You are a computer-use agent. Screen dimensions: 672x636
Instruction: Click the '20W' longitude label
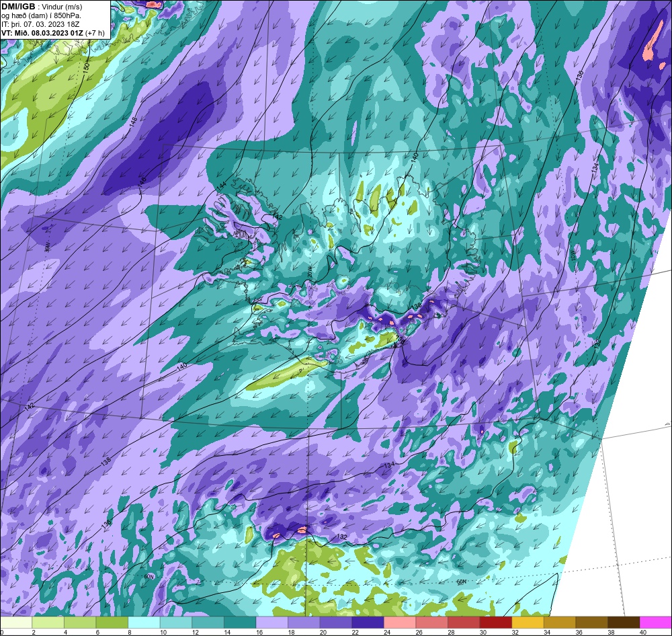310,273
